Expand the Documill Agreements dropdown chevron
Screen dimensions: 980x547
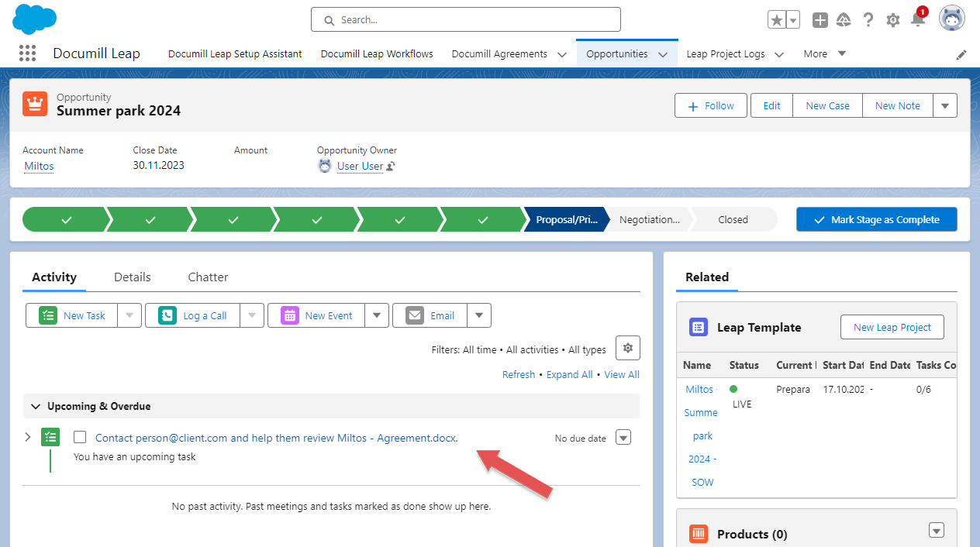point(561,54)
